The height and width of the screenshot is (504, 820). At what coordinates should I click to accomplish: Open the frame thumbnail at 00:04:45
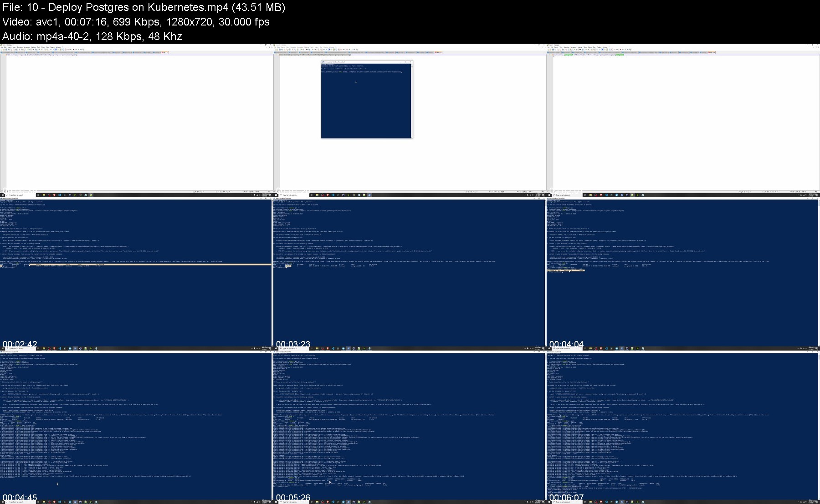pyautogui.click(x=136, y=427)
